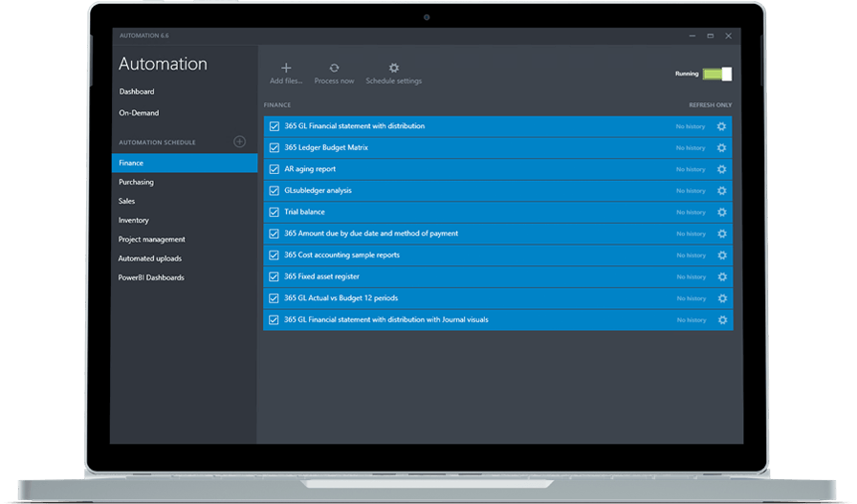Open settings gear for 365 GL Actual vs Budget 12 periods
This screenshot has width=857, height=504.
click(x=722, y=298)
